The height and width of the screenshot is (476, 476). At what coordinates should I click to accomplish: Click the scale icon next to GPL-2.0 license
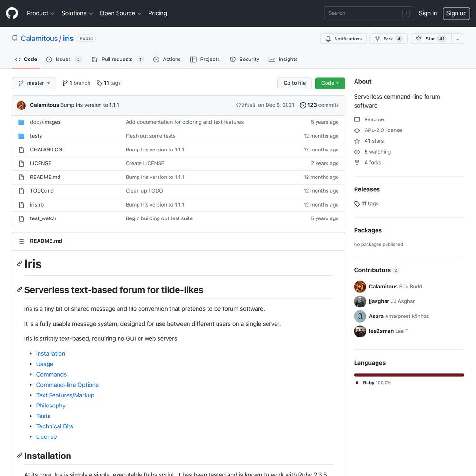click(357, 130)
